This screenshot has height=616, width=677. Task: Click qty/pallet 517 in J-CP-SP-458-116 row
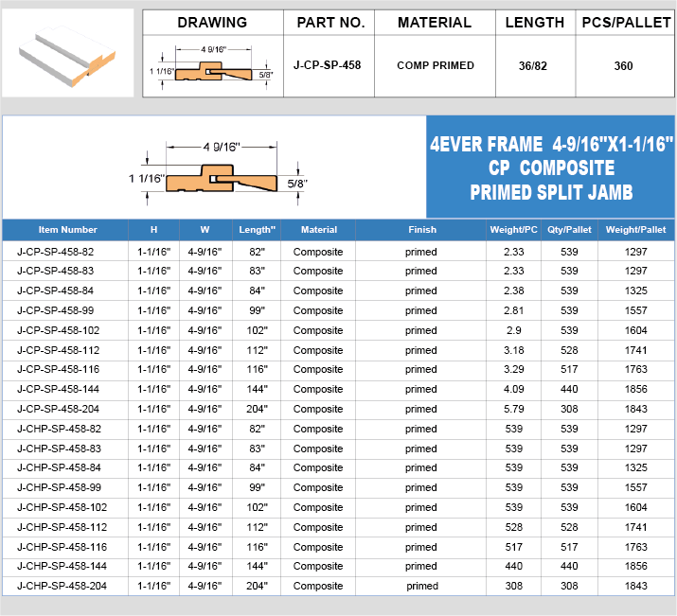[569, 369]
